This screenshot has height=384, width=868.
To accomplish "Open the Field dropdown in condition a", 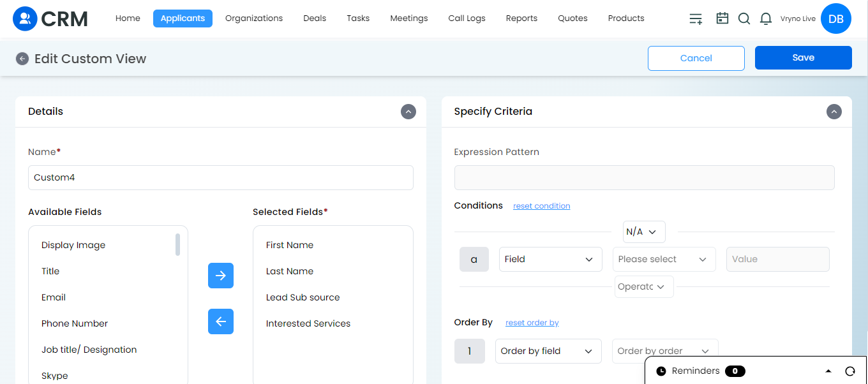I will tap(550, 259).
